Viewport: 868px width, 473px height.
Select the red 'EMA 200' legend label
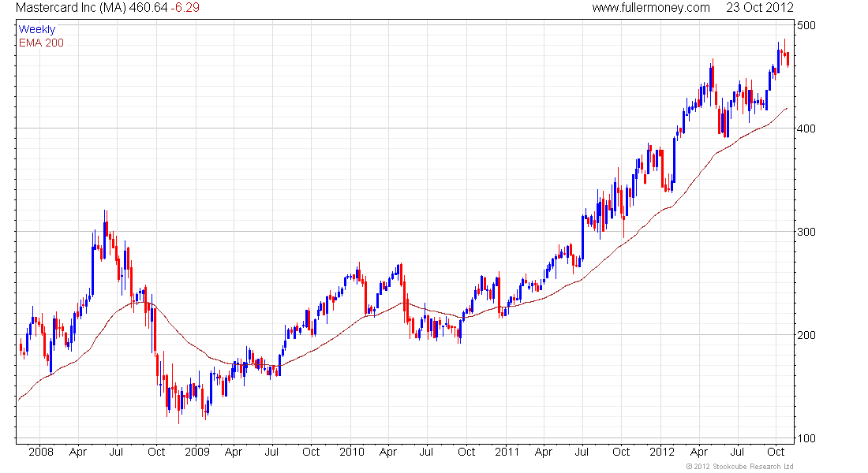(x=41, y=43)
